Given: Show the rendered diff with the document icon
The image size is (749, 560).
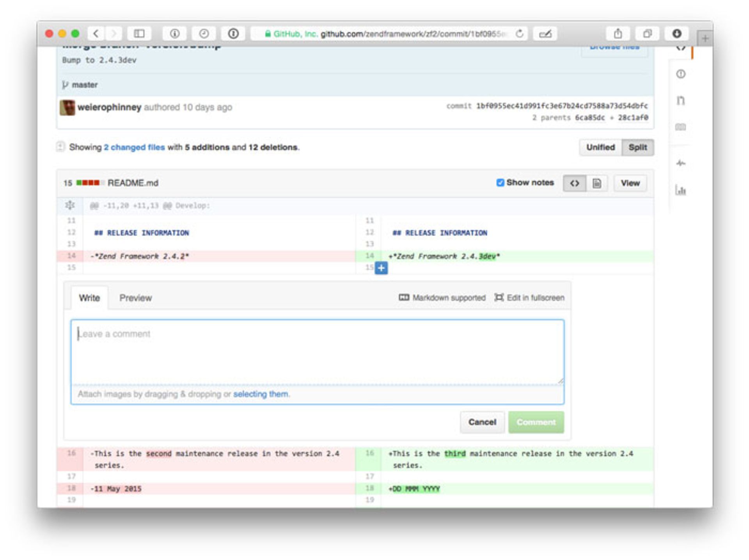Looking at the screenshot, I should pos(597,183).
